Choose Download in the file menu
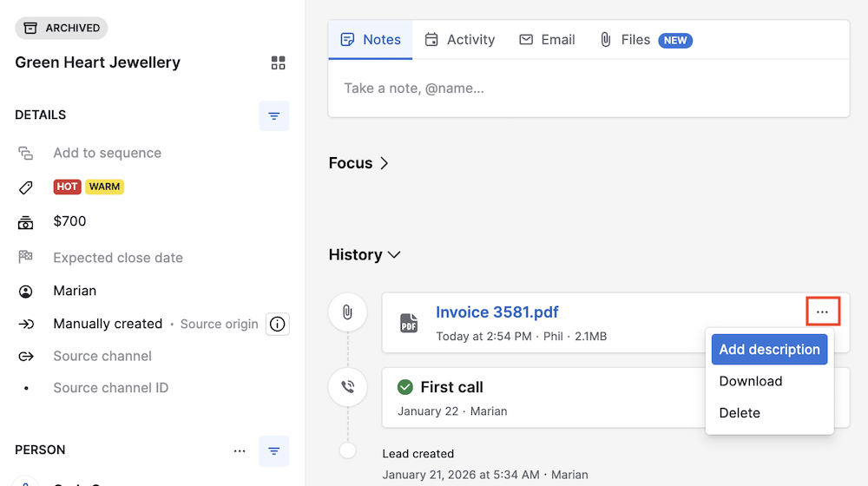This screenshot has width=868, height=486. click(751, 381)
